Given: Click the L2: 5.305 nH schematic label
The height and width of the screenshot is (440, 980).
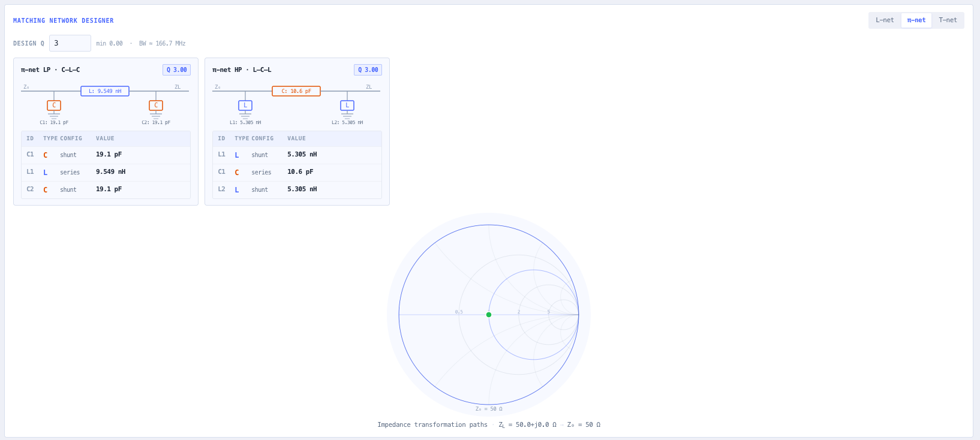Looking at the screenshot, I should (x=347, y=122).
